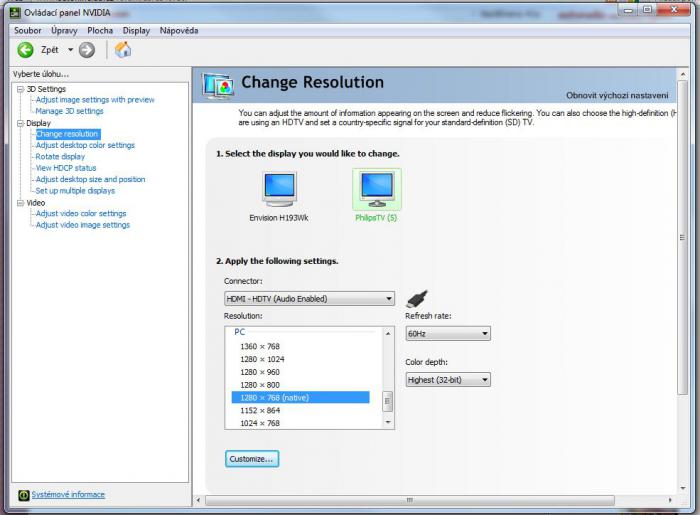Select 1280 × 1024 resolution in list

click(262, 359)
